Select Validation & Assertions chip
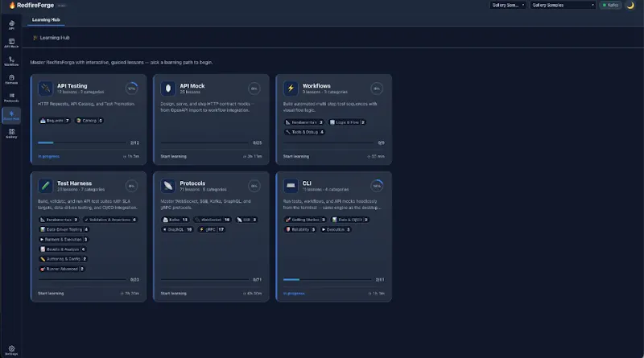The image size is (644, 358). coord(109,220)
